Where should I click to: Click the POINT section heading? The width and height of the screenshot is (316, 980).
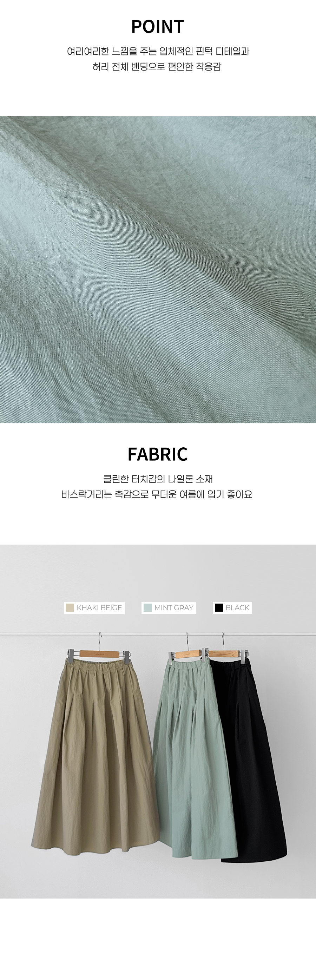tap(158, 27)
